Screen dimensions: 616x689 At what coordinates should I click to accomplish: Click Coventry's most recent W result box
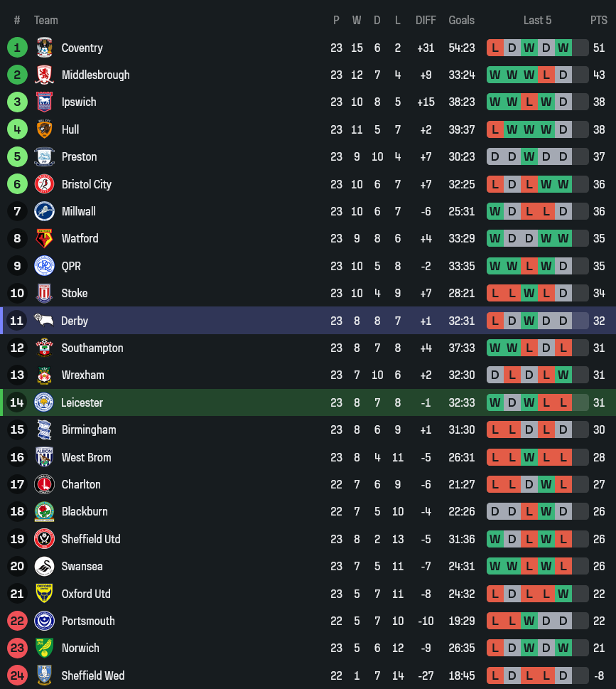563,48
